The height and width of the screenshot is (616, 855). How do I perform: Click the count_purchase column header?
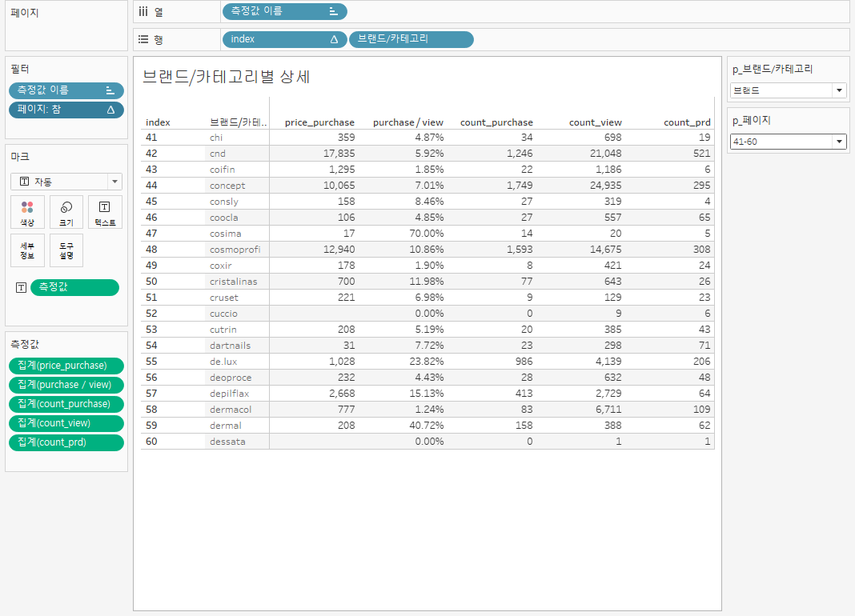pos(496,122)
